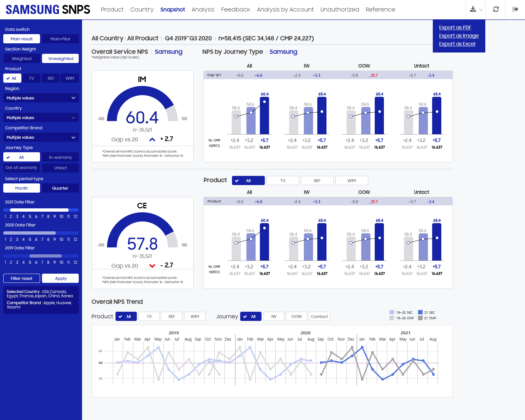Click the download export icon
525x420 pixels.
click(473, 9)
